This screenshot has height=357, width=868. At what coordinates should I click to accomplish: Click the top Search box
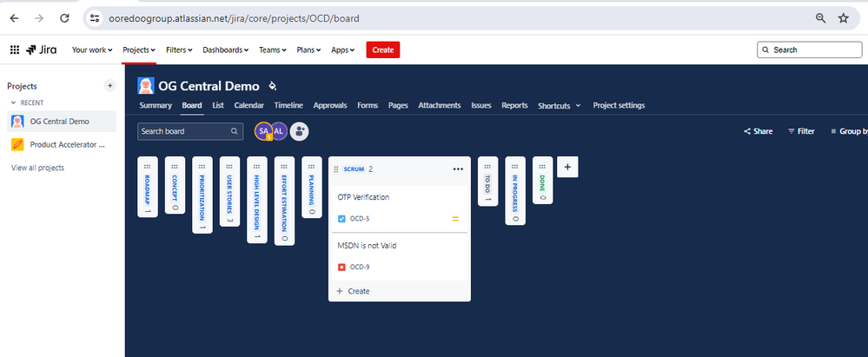coord(809,50)
